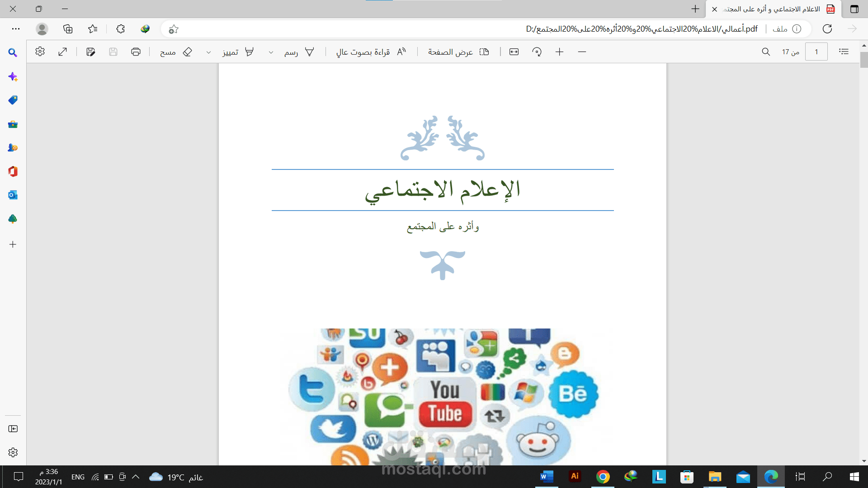Click the social media icons image
This screenshot has height=488, width=868.
click(x=443, y=397)
